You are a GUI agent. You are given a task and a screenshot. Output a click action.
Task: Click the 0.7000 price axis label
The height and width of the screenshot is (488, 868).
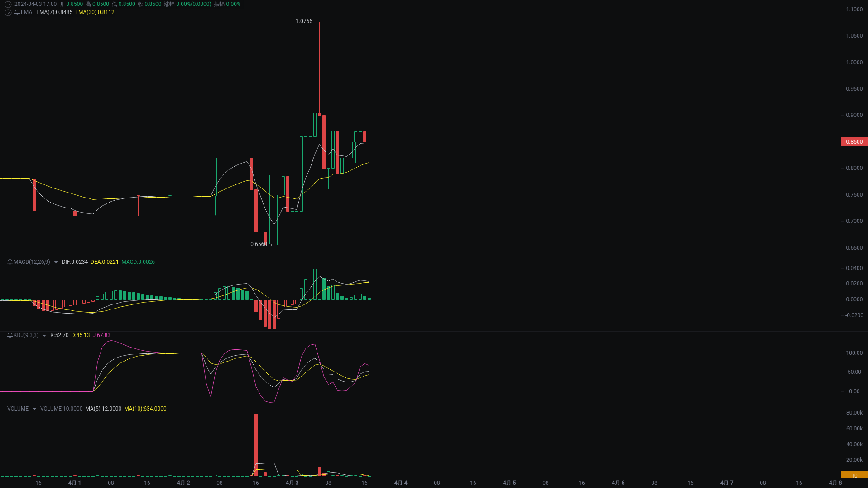pyautogui.click(x=854, y=221)
